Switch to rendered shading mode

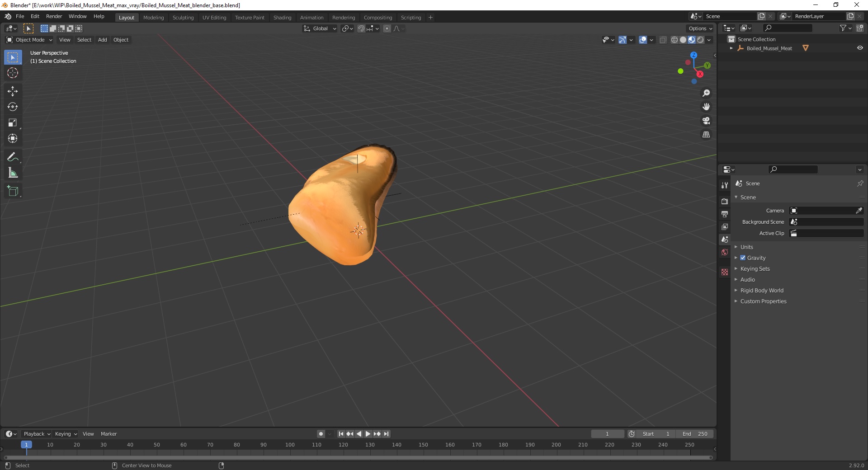pos(700,40)
